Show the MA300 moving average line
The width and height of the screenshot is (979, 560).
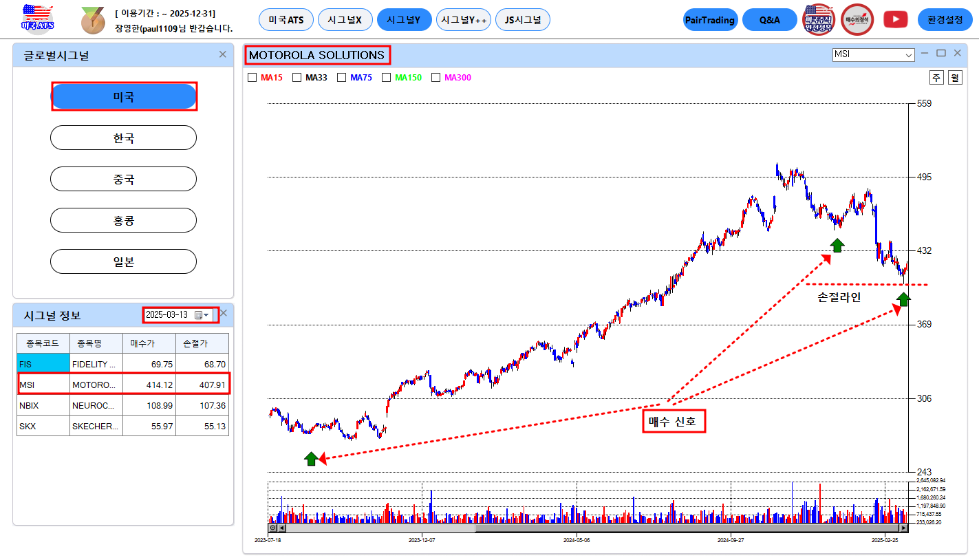[435, 78]
